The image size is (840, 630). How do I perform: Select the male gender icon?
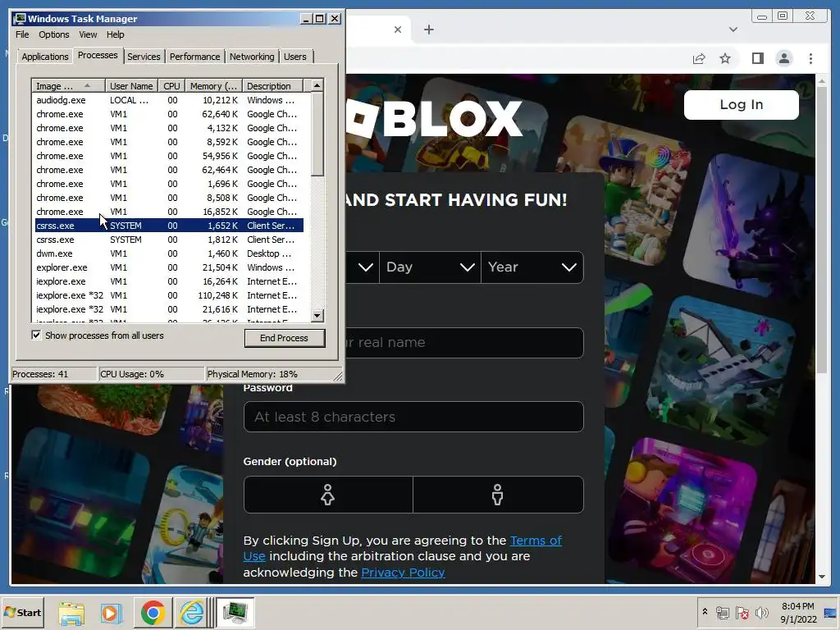498,495
